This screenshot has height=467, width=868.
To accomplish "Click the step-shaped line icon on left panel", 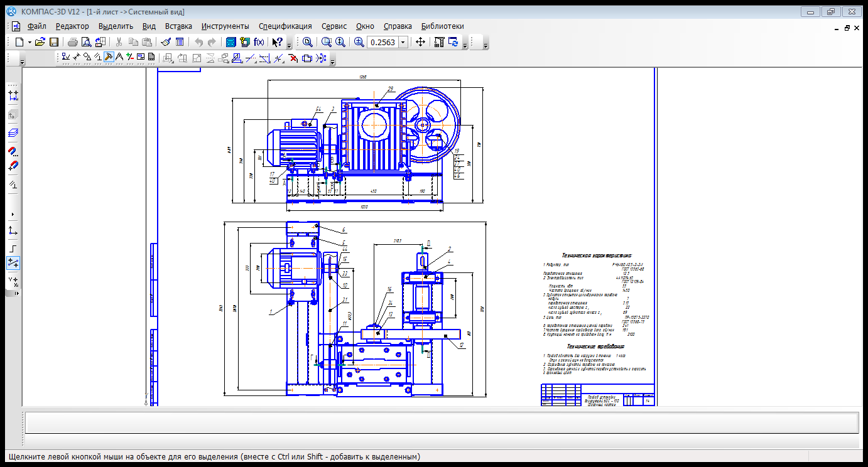I will pyautogui.click(x=13, y=248).
